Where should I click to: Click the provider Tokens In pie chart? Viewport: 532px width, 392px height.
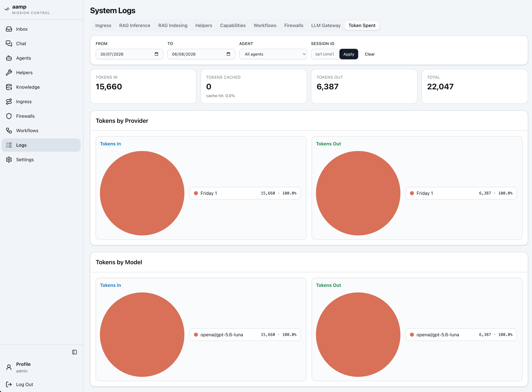click(142, 193)
